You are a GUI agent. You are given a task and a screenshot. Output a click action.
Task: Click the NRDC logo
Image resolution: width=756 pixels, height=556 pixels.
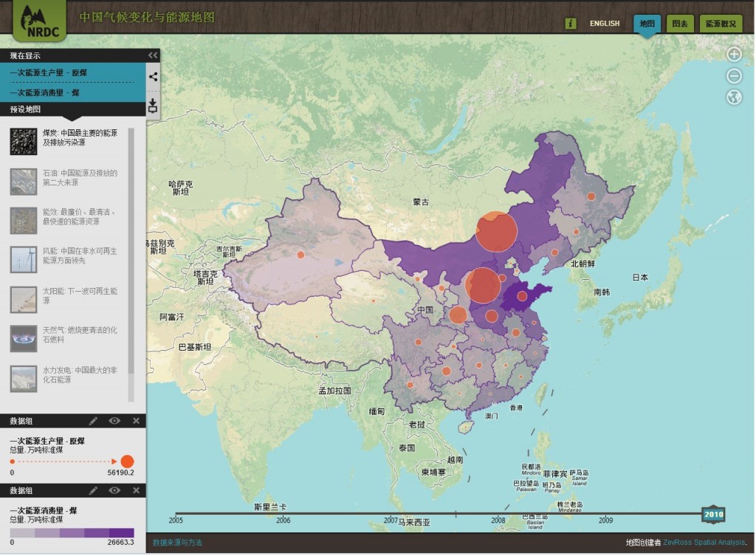click(x=39, y=21)
